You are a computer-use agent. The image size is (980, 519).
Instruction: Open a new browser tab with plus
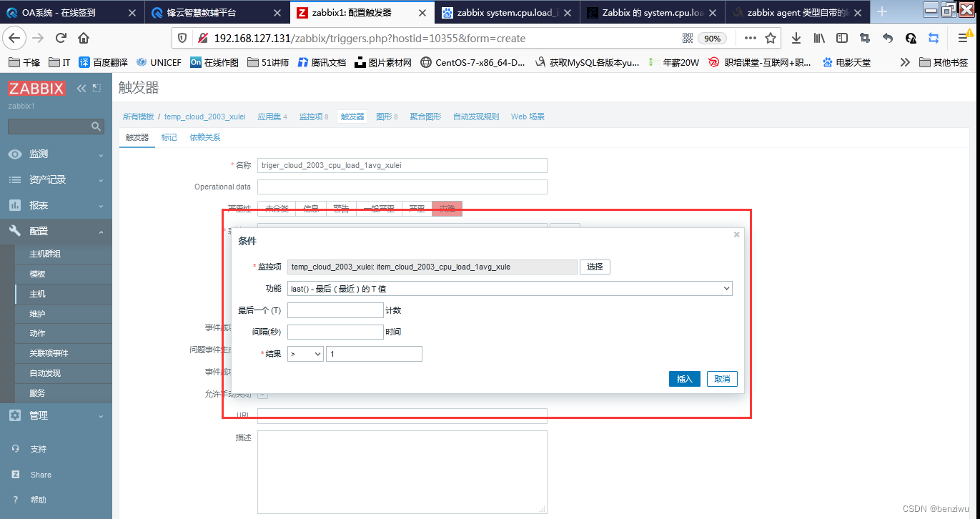click(883, 11)
